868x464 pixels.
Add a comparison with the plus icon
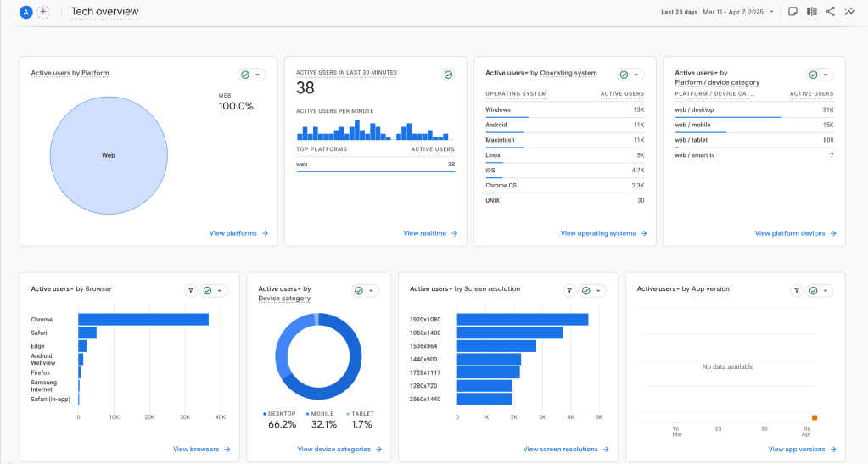tap(43, 12)
